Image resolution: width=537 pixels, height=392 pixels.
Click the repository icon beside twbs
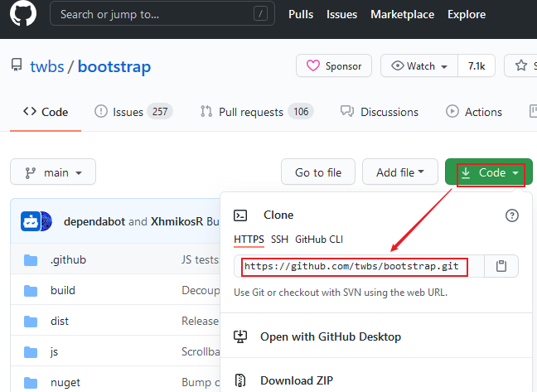17,65
